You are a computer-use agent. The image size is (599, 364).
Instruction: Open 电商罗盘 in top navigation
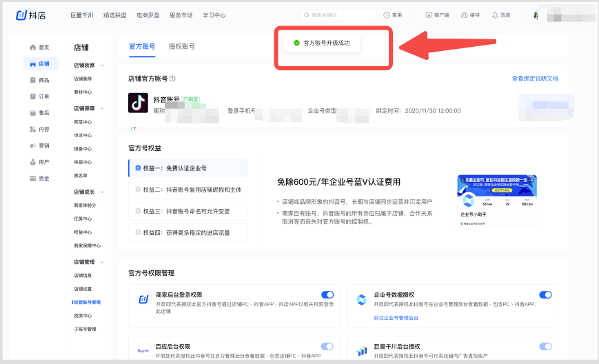pyautogui.click(x=148, y=15)
